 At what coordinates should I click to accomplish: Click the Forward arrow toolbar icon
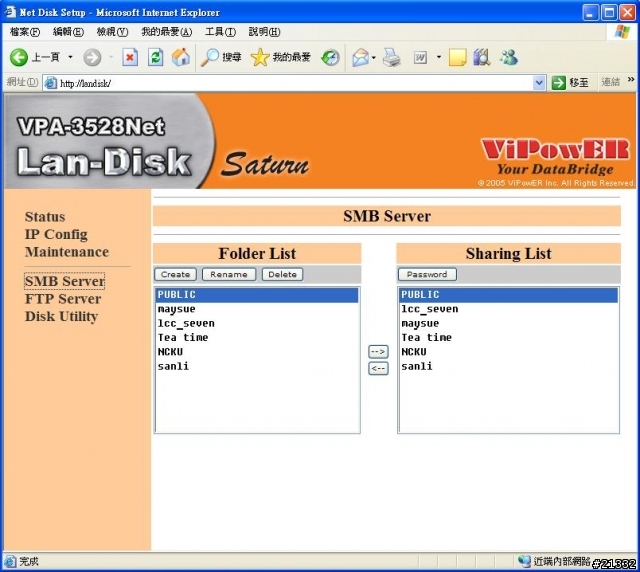(92, 57)
